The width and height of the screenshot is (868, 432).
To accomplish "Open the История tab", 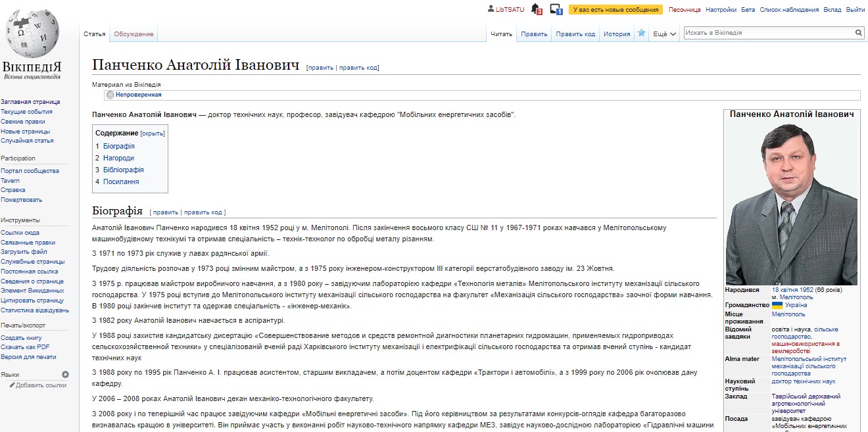I will pos(617,34).
